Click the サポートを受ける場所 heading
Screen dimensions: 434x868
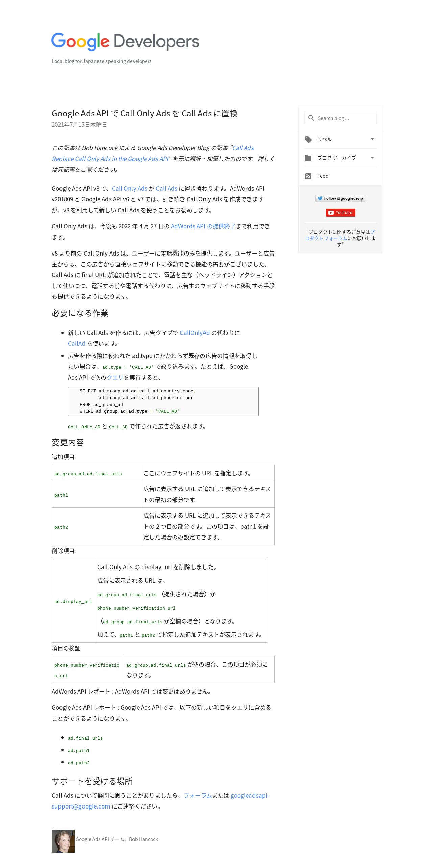click(92, 781)
